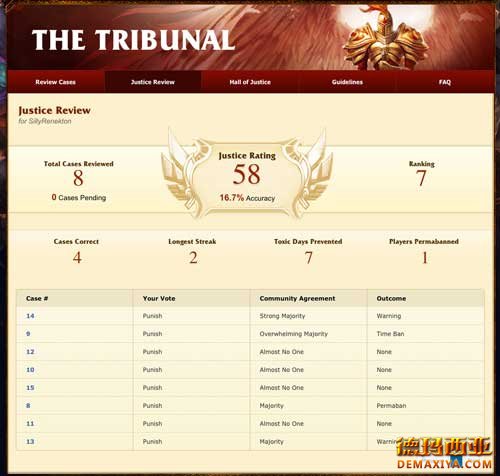Switch to the Justice Review tab
Image resolution: width=500 pixels, height=476 pixels.
tap(153, 82)
